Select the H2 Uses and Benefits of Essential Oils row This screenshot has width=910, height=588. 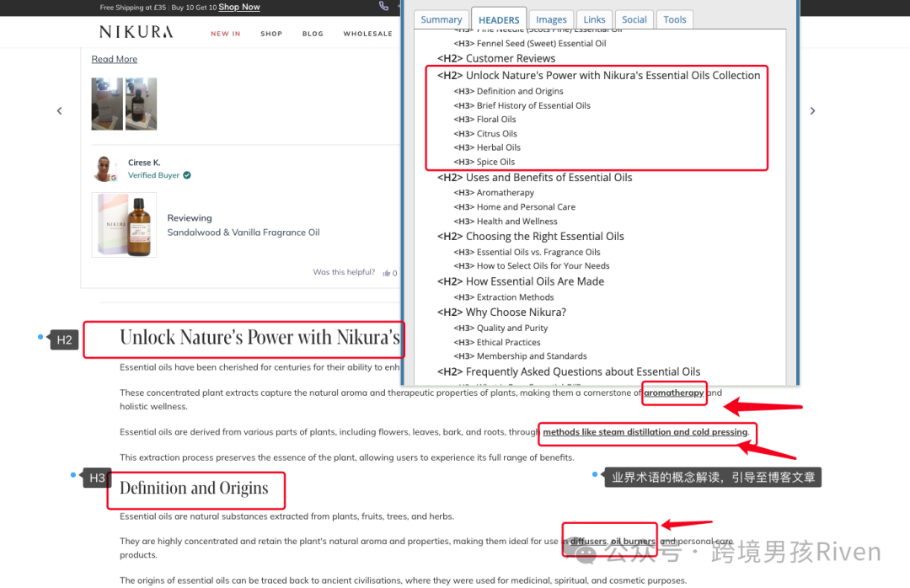pos(534,178)
